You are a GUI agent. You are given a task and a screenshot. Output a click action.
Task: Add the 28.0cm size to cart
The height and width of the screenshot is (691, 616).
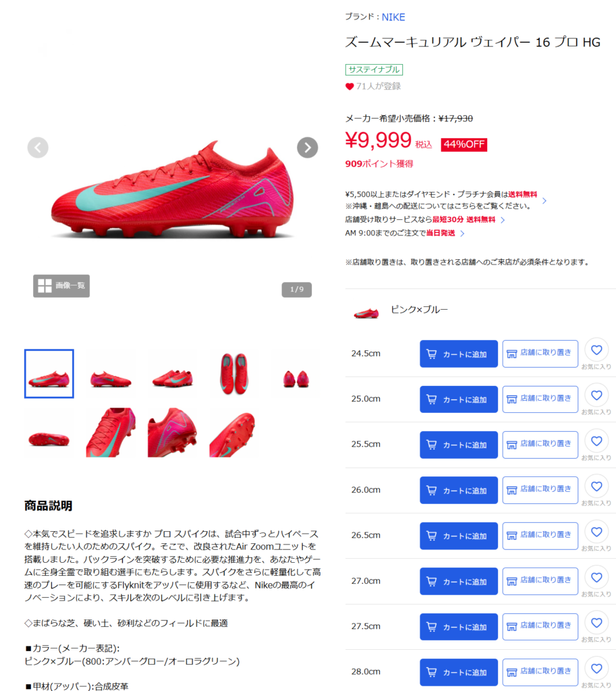tap(459, 672)
